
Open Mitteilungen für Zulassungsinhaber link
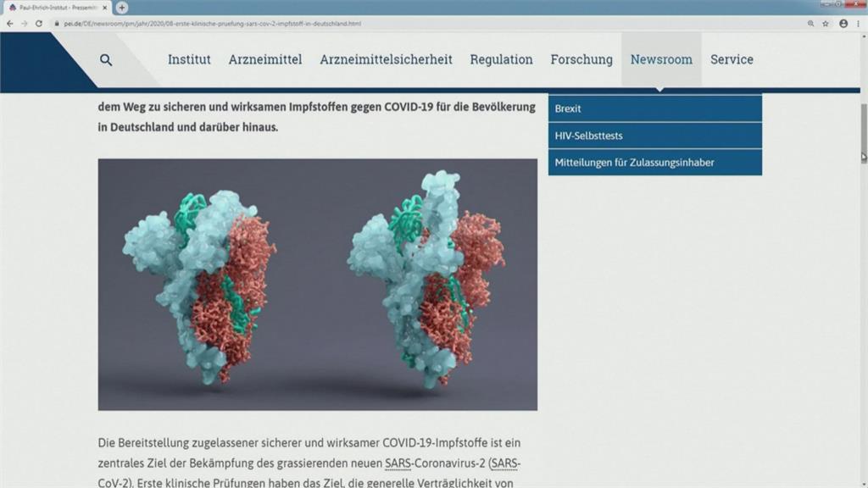655,163
